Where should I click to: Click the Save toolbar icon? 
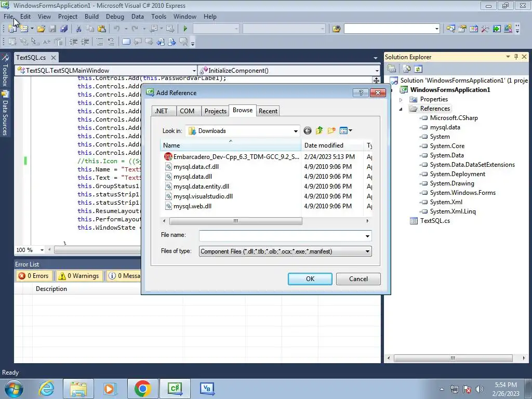click(x=52, y=29)
